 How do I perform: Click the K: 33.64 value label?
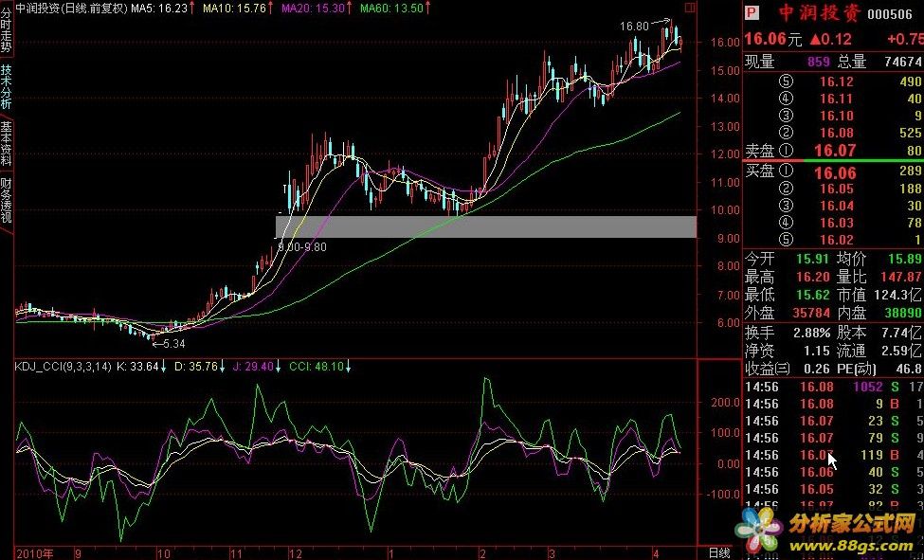tap(141, 367)
